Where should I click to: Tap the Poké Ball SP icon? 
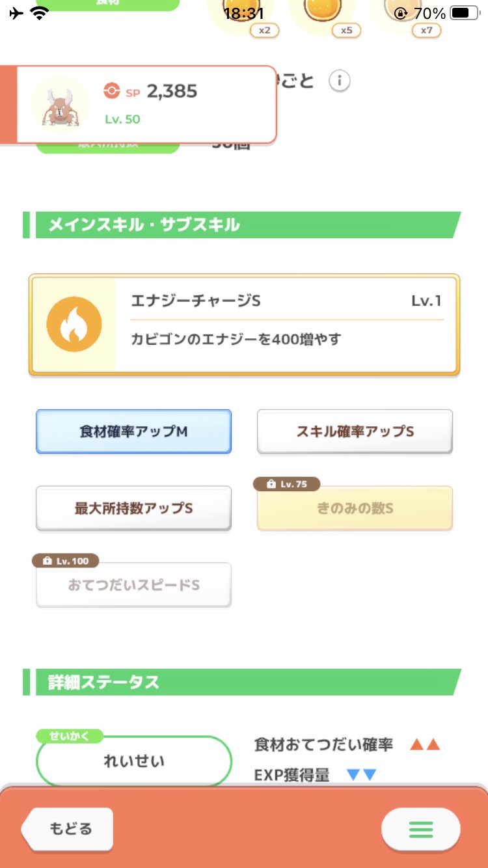(112, 92)
